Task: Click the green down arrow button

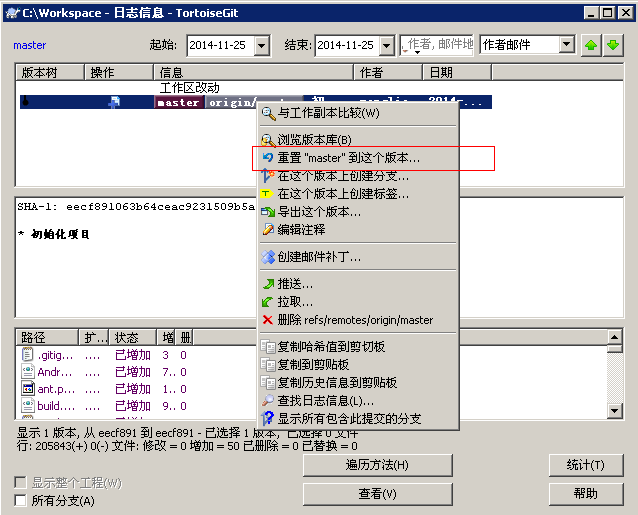Action: [612, 45]
